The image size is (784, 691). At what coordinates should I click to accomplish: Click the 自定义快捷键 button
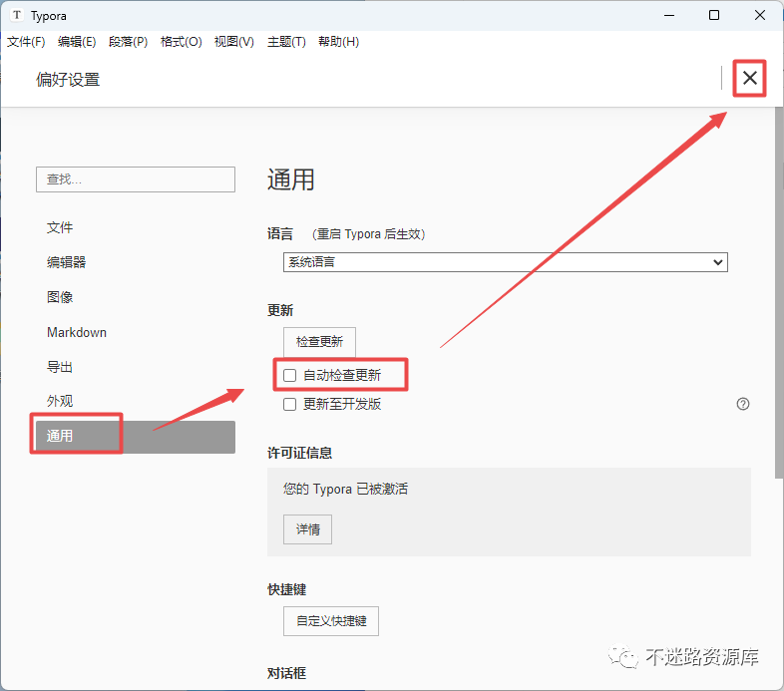point(331,621)
